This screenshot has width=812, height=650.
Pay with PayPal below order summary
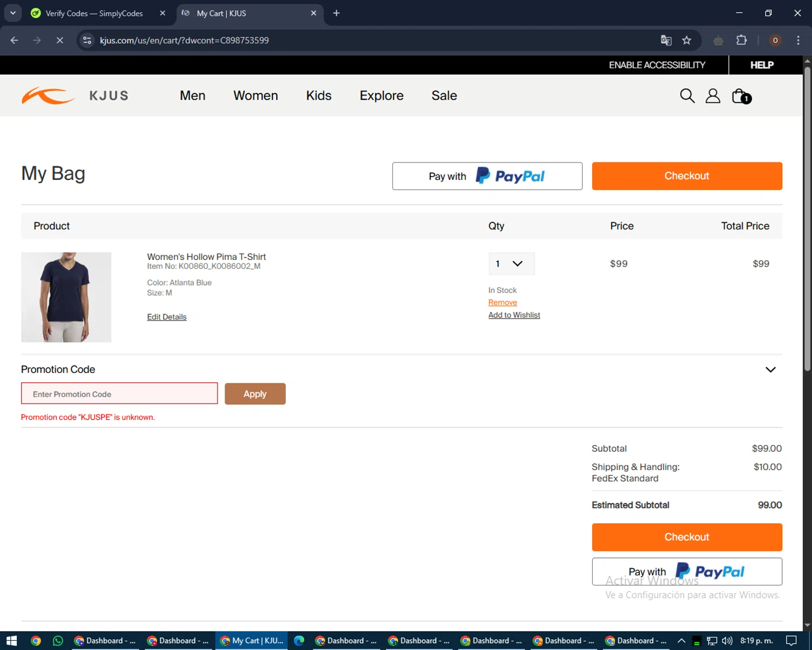tap(687, 571)
